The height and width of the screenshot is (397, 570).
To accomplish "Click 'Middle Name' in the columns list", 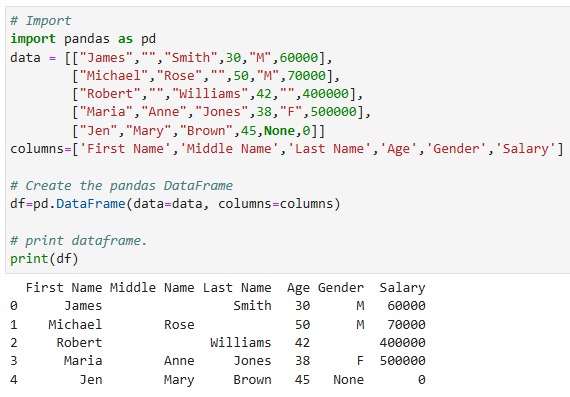I will [x=229, y=149].
